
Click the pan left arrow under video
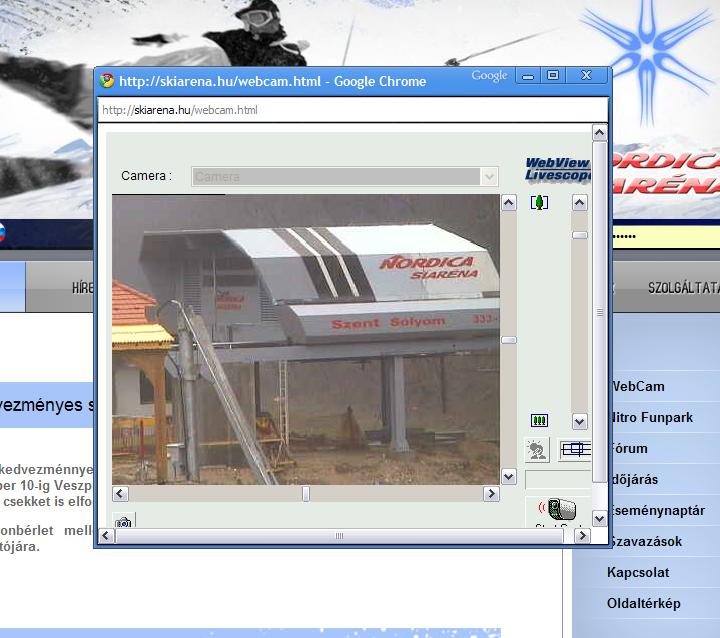pos(120,494)
